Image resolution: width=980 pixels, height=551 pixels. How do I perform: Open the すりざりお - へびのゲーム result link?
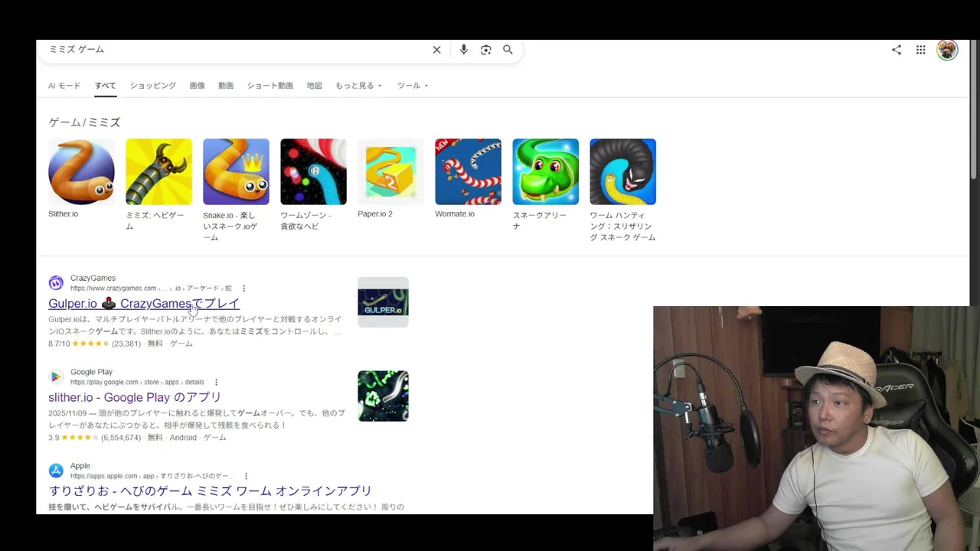[x=210, y=491]
